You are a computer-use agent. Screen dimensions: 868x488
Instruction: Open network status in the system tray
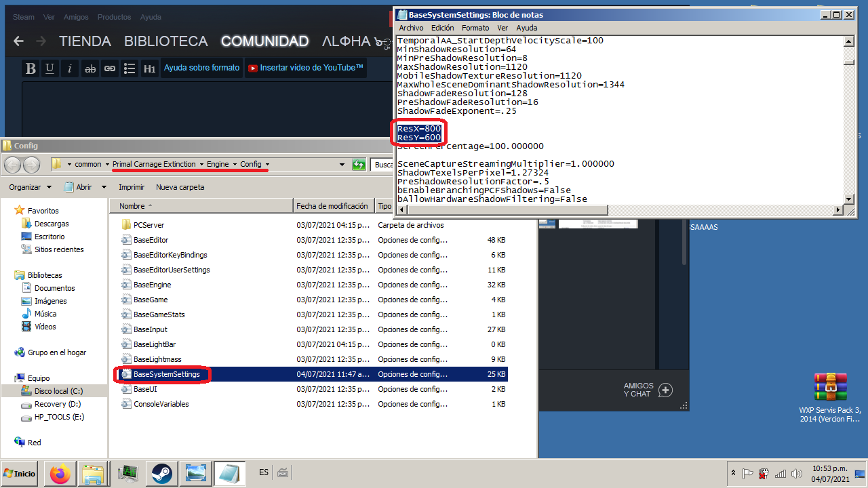[x=780, y=473]
